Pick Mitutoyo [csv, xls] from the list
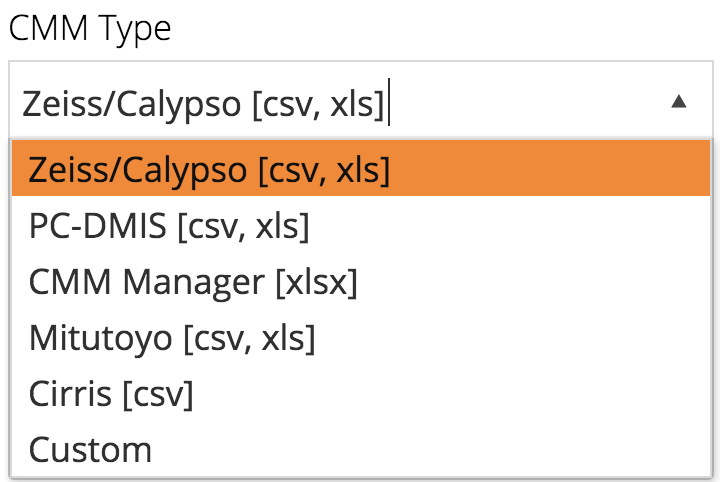720x482 pixels. (x=361, y=337)
